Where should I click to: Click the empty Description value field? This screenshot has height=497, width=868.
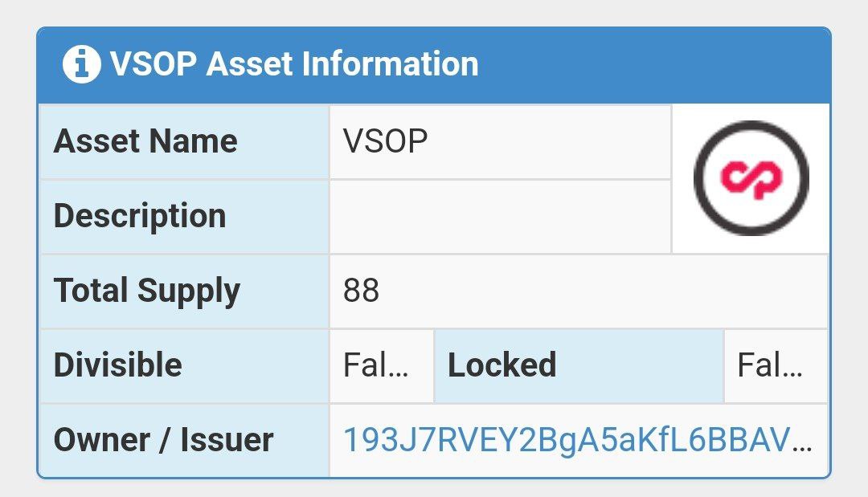[x=501, y=217]
